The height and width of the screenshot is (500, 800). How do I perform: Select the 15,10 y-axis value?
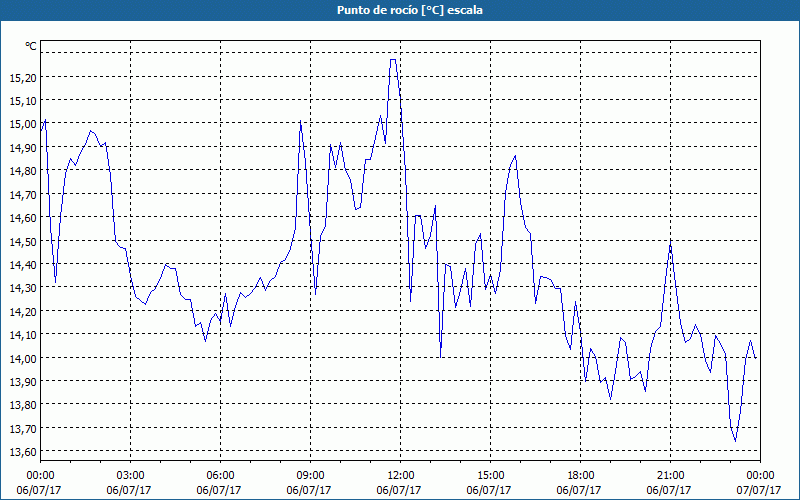23,101
